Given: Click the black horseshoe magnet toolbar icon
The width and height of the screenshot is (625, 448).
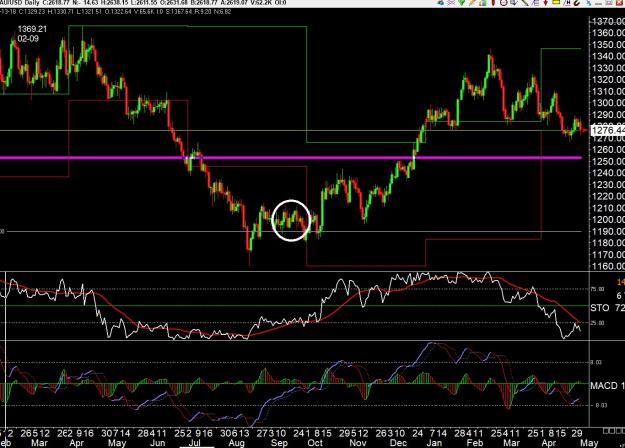Looking at the screenshot, I should click(576, 2).
